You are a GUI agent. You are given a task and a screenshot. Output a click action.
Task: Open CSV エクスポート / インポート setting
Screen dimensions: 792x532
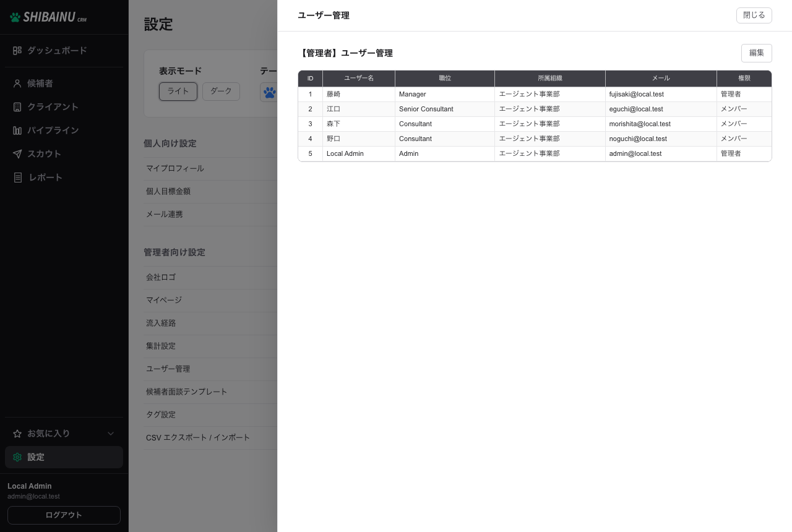(210, 437)
